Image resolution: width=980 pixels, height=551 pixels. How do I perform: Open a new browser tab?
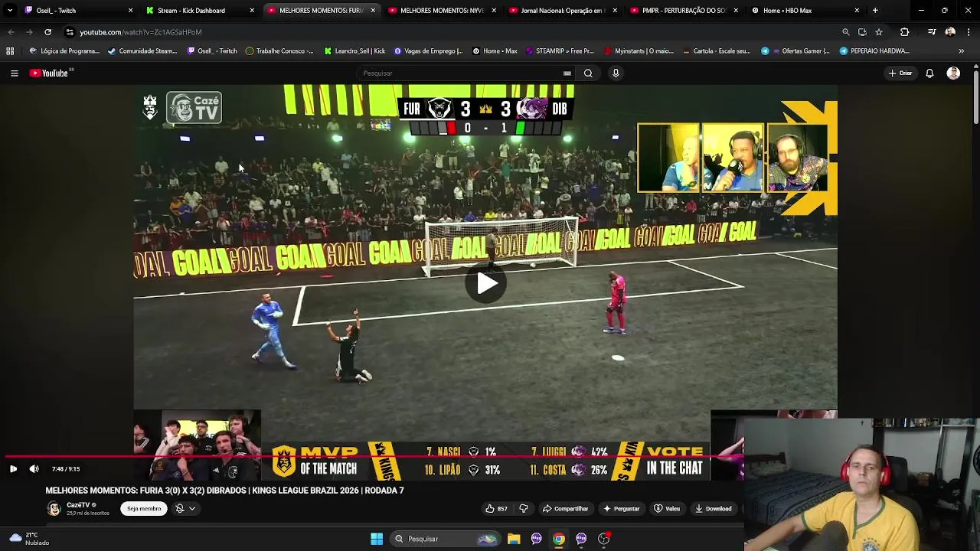(x=875, y=11)
